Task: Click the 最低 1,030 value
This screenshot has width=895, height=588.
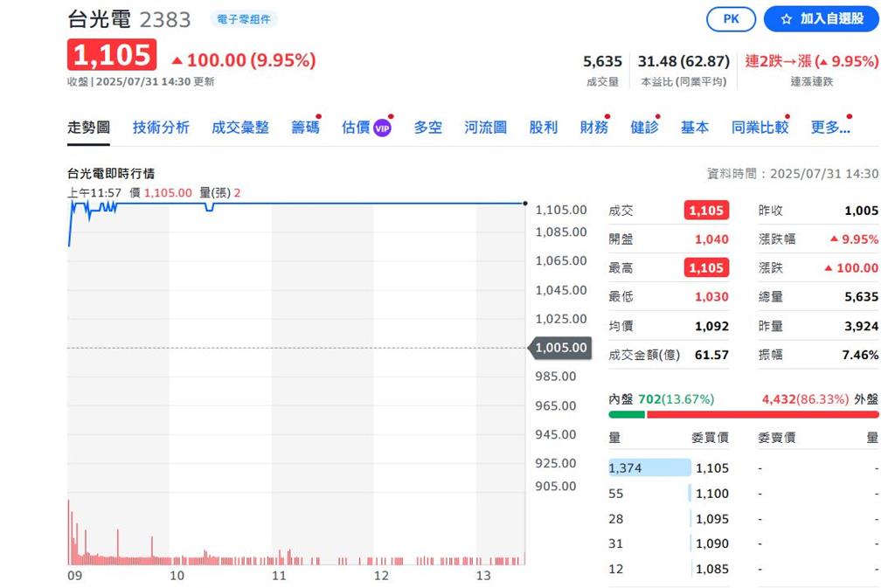Action: 711,296
